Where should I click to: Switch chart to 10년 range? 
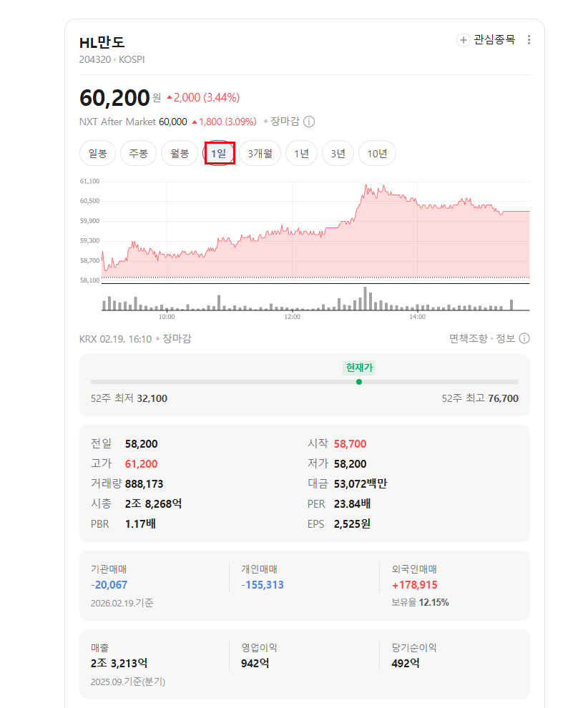coord(377,154)
